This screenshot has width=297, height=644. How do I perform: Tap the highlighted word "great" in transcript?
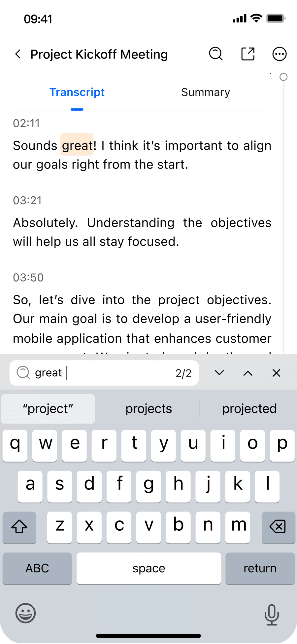tap(77, 145)
